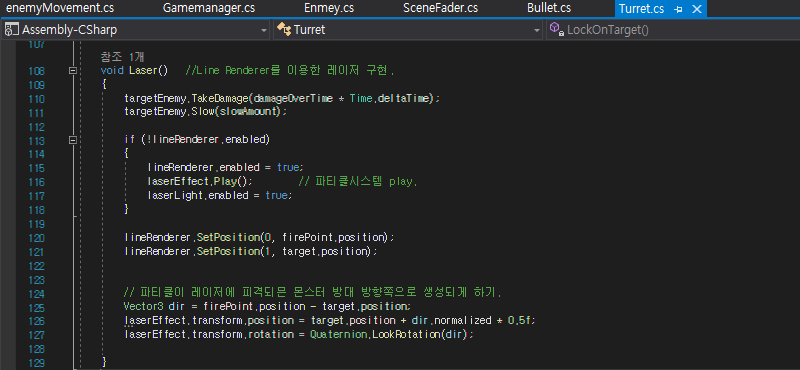Image resolution: width=800 pixels, height=370 pixels.
Task: Click Vector3 type on line 125
Action: click(x=144, y=307)
